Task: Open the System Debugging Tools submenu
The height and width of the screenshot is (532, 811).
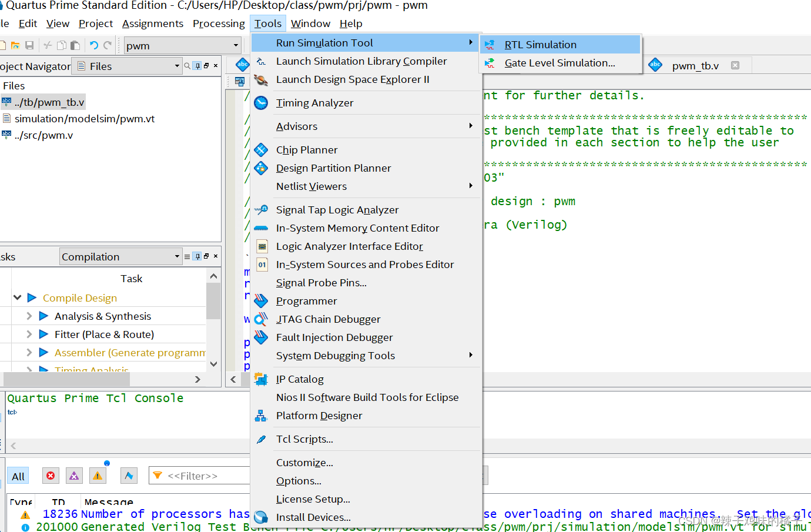Action: click(367, 356)
